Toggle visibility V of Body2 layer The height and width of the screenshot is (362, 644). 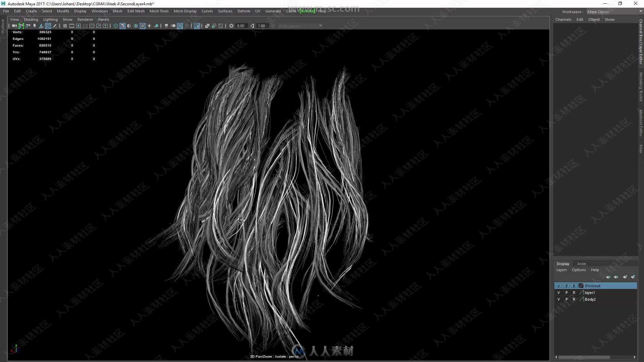pyautogui.click(x=558, y=299)
